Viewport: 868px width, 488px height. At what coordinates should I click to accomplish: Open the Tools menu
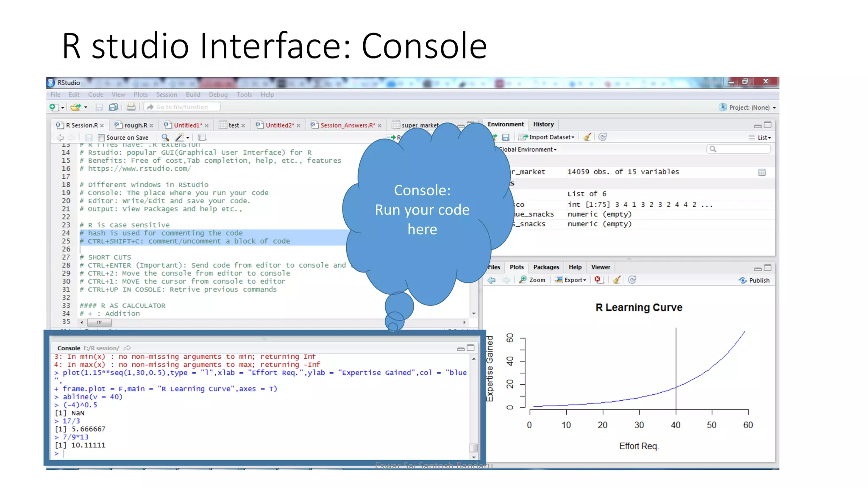point(244,94)
